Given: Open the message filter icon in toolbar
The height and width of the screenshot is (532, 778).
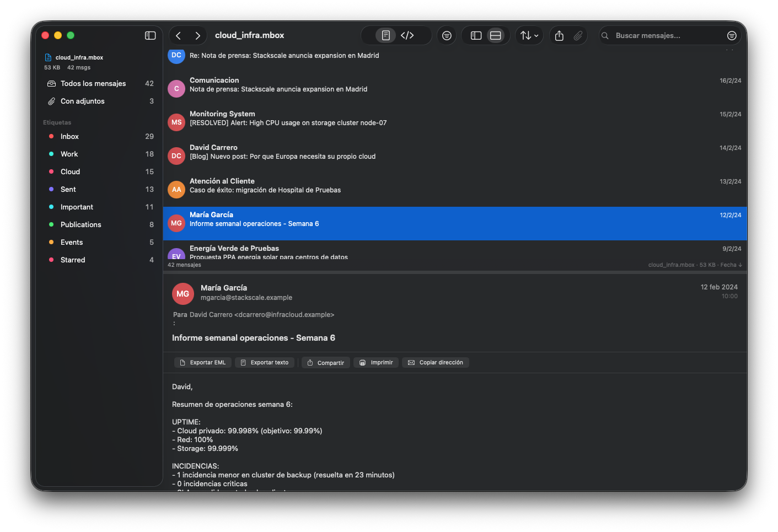Looking at the screenshot, I should (447, 35).
